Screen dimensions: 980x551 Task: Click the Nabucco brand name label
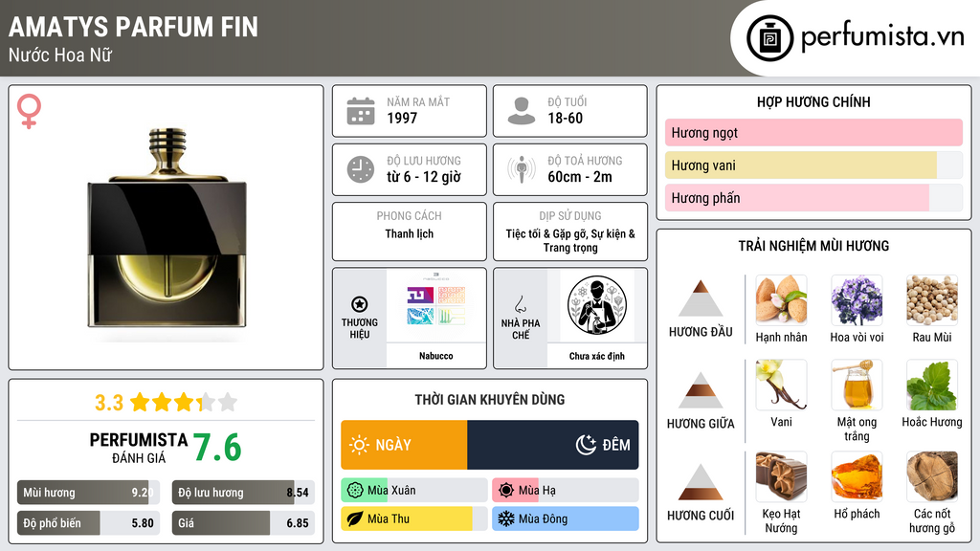[x=436, y=356]
